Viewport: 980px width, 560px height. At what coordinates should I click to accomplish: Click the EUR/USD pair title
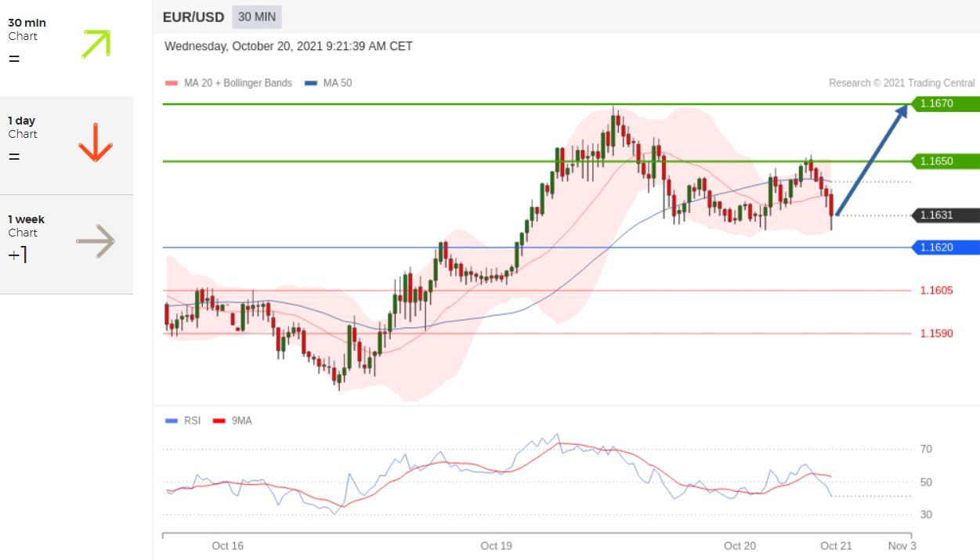click(x=193, y=16)
